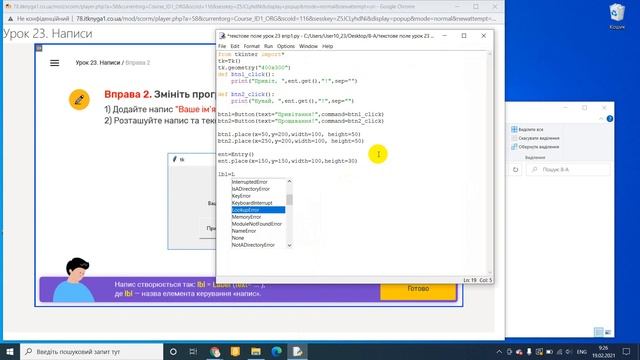
Task: Click the ent=Entry() code line
Action: [236, 154]
